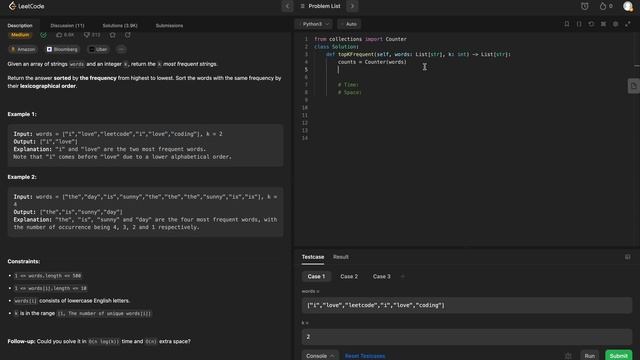Switch to the Result tab
Viewport: 640px width, 360px height.
click(341, 257)
